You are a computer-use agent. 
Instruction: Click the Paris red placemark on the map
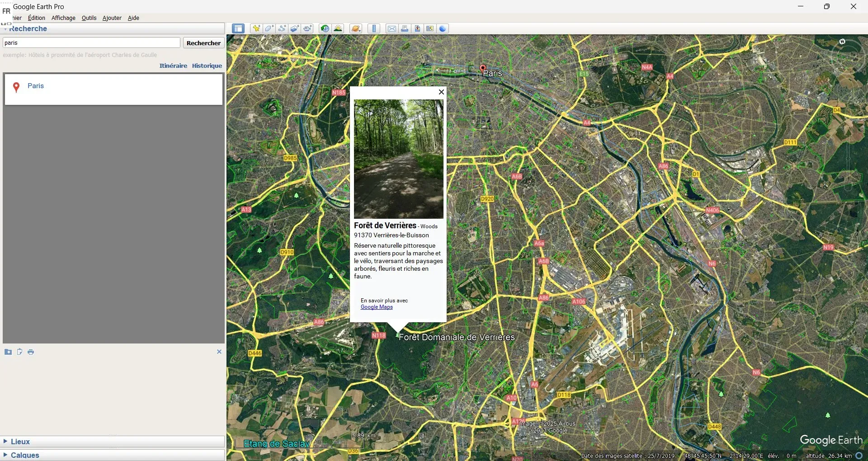(x=483, y=69)
